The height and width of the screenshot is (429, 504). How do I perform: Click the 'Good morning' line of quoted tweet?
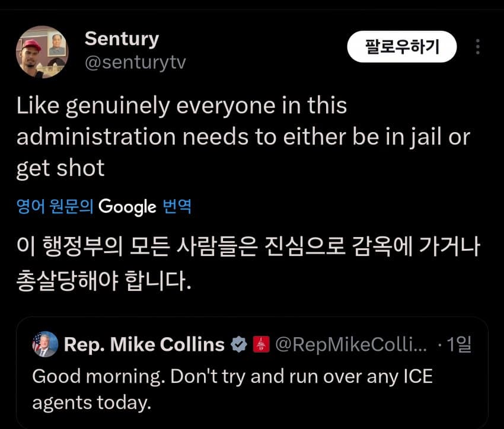pos(231,377)
